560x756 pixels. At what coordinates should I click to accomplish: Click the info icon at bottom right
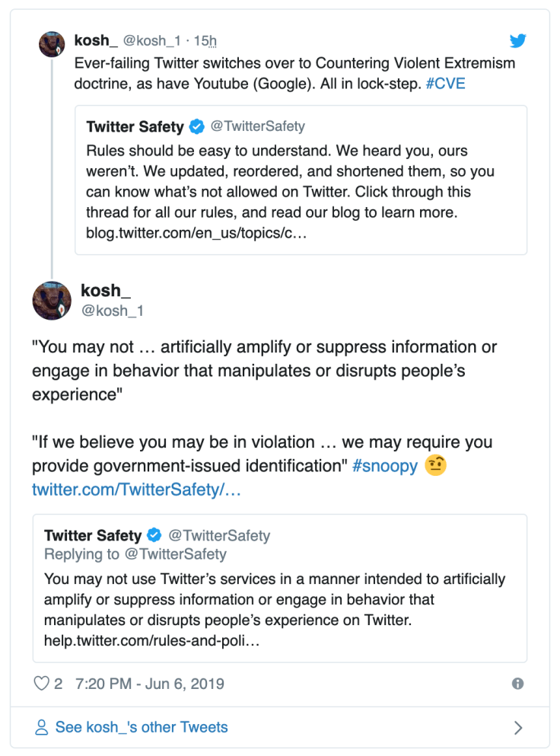point(517,684)
